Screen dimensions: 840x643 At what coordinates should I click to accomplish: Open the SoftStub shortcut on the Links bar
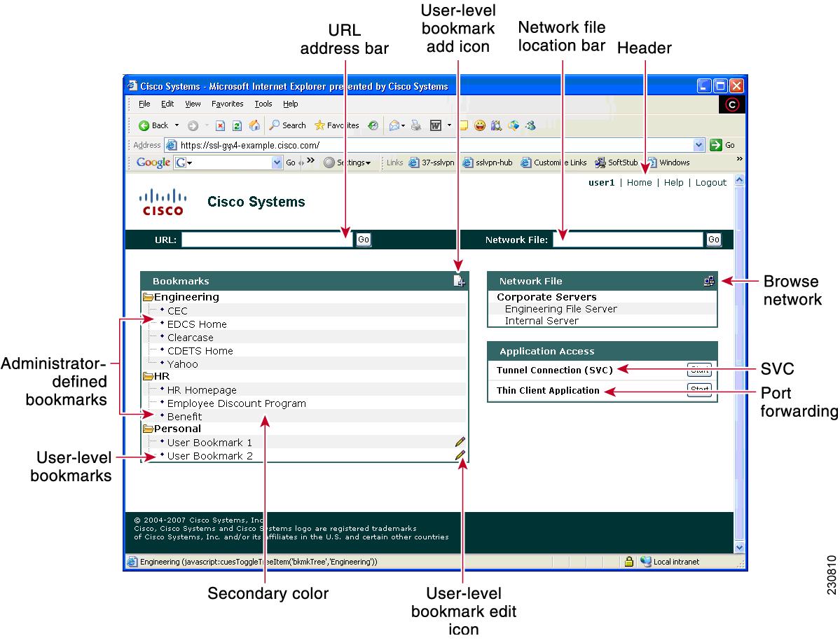point(617,163)
